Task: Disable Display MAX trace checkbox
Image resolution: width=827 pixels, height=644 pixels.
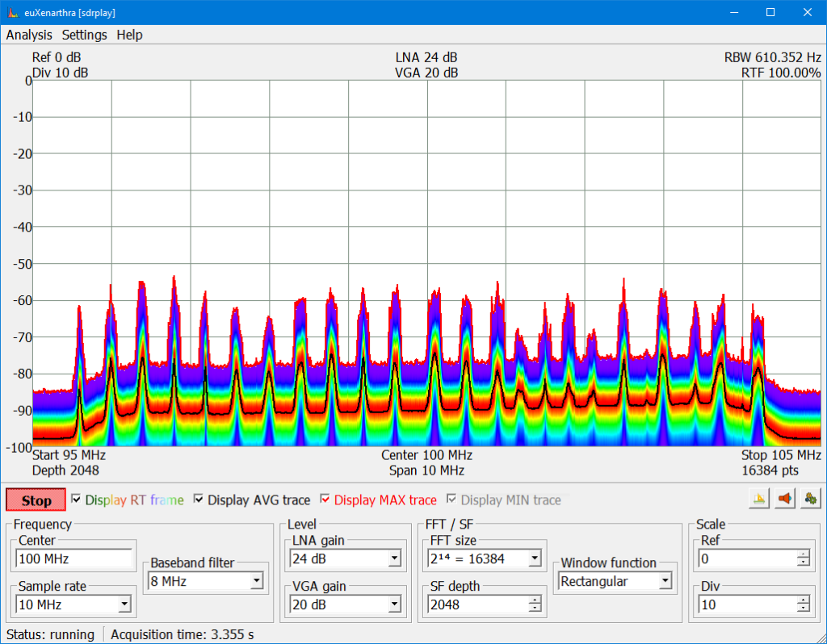Action: click(325, 500)
